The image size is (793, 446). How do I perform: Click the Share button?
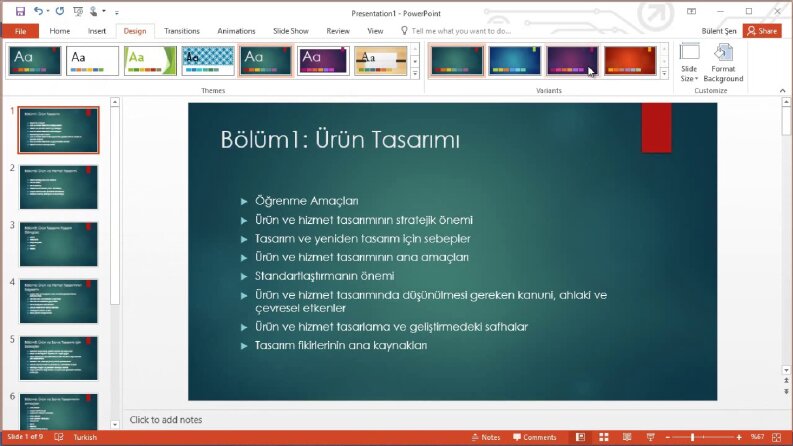[x=762, y=31]
